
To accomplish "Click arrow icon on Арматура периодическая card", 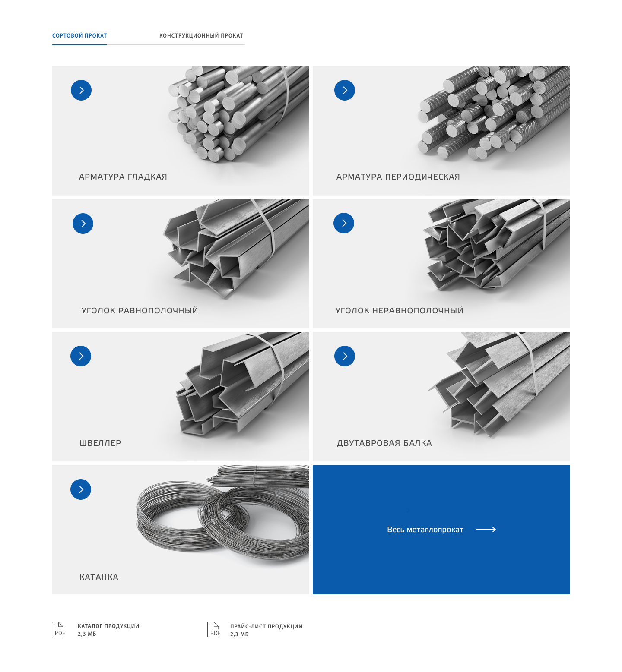I will click(x=345, y=90).
